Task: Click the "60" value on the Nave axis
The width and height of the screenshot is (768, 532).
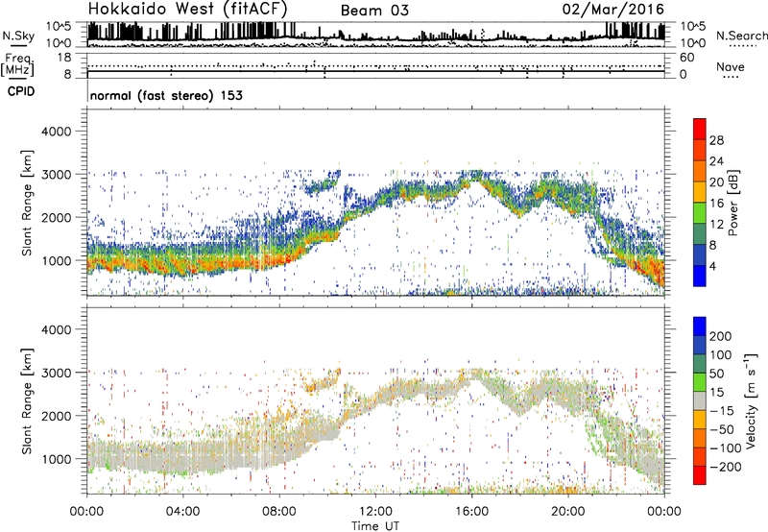Action: pyautogui.click(x=686, y=58)
